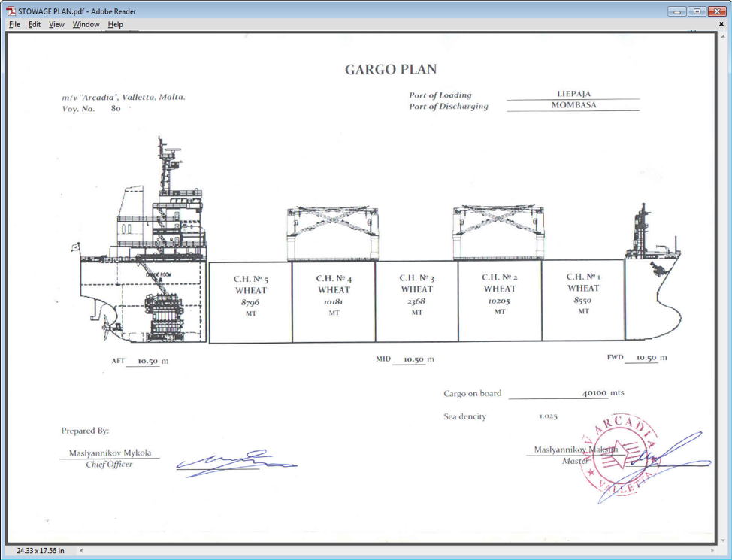Click cargo hold 'C.H. № 1' label

[583, 277]
